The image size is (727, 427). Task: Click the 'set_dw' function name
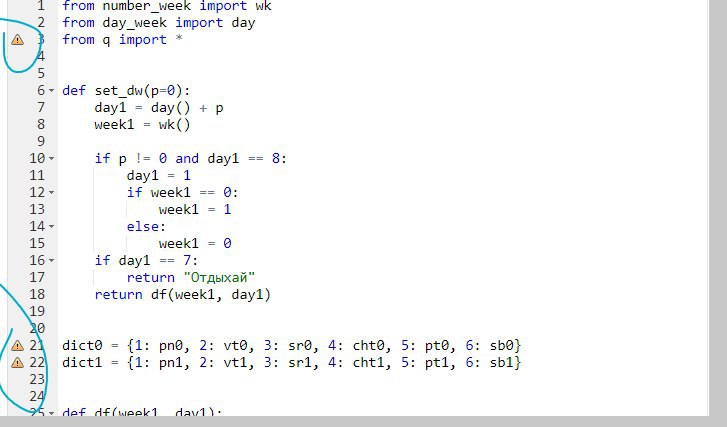tap(119, 91)
